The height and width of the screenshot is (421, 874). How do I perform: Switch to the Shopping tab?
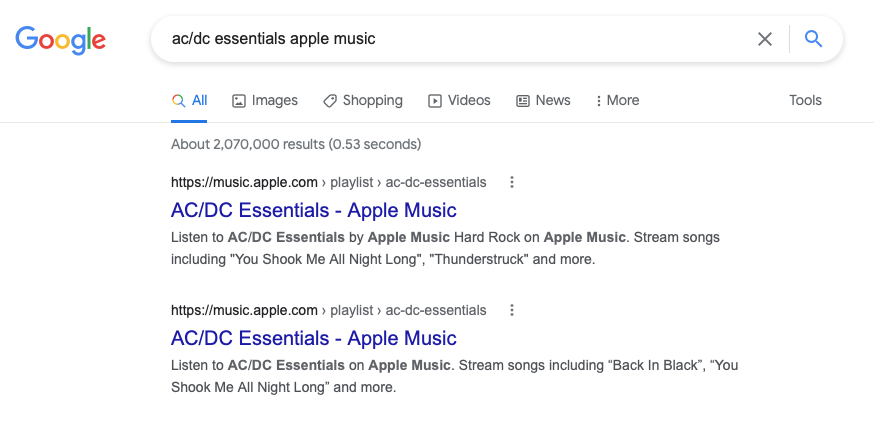click(x=362, y=100)
